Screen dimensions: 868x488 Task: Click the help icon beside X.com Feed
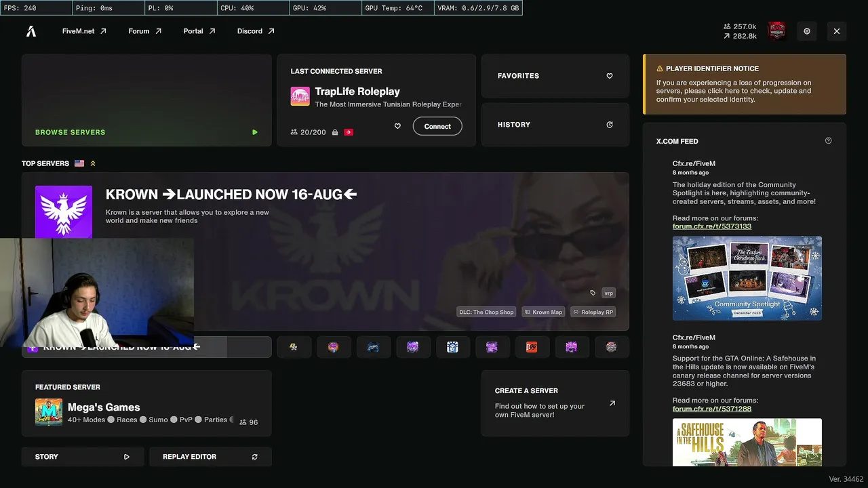[828, 141]
